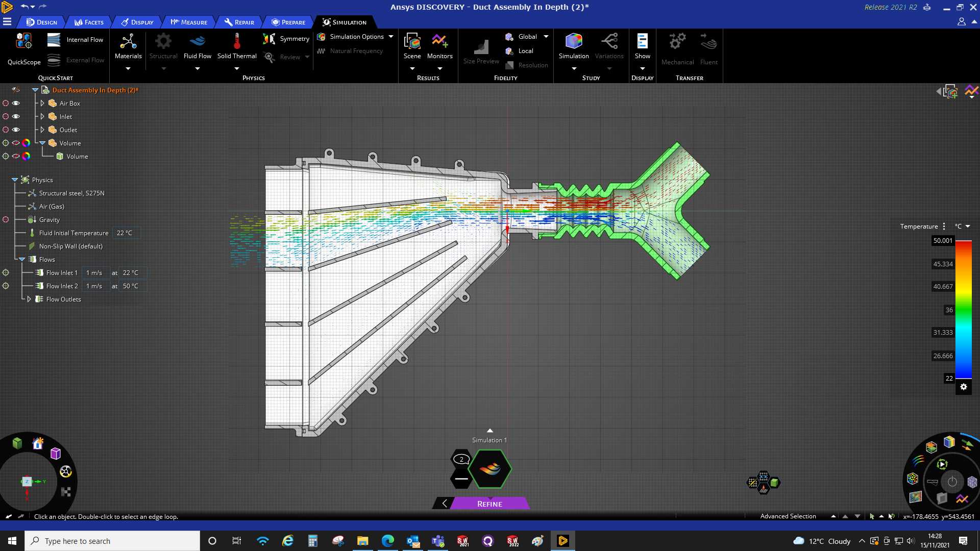Click the Review tool icon

coord(269,57)
